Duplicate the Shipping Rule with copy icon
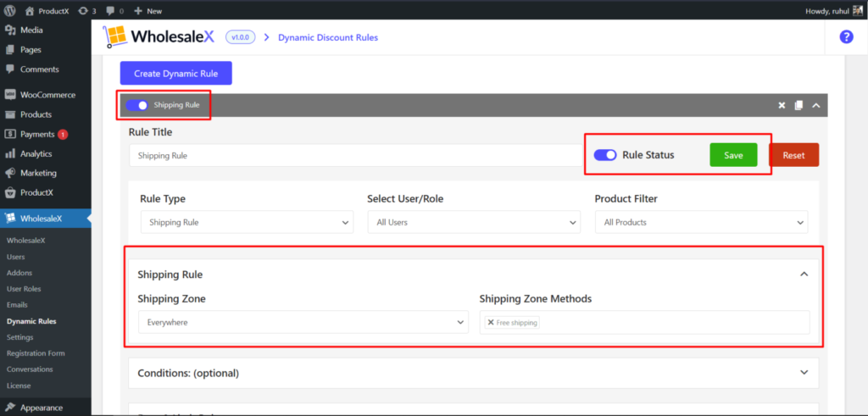This screenshot has width=868, height=416. [x=798, y=105]
